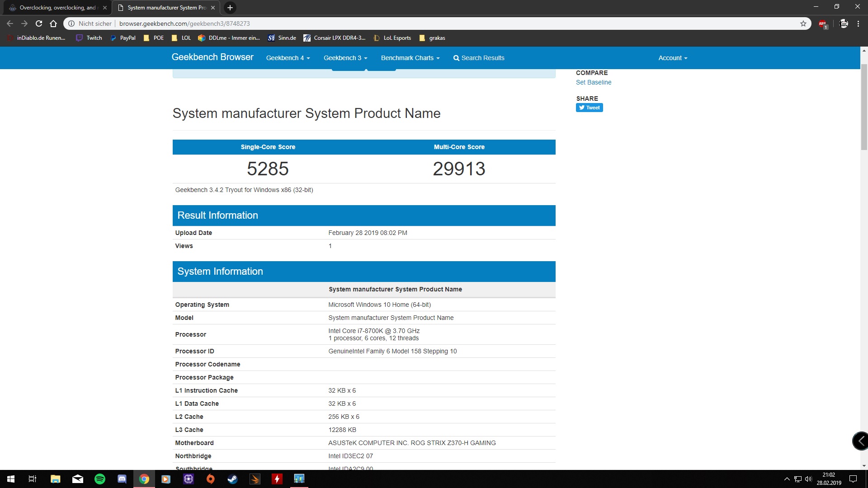Viewport: 868px width, 488px height.
Task: Open the LOL bookmark folder
Action: pos(181,38)
